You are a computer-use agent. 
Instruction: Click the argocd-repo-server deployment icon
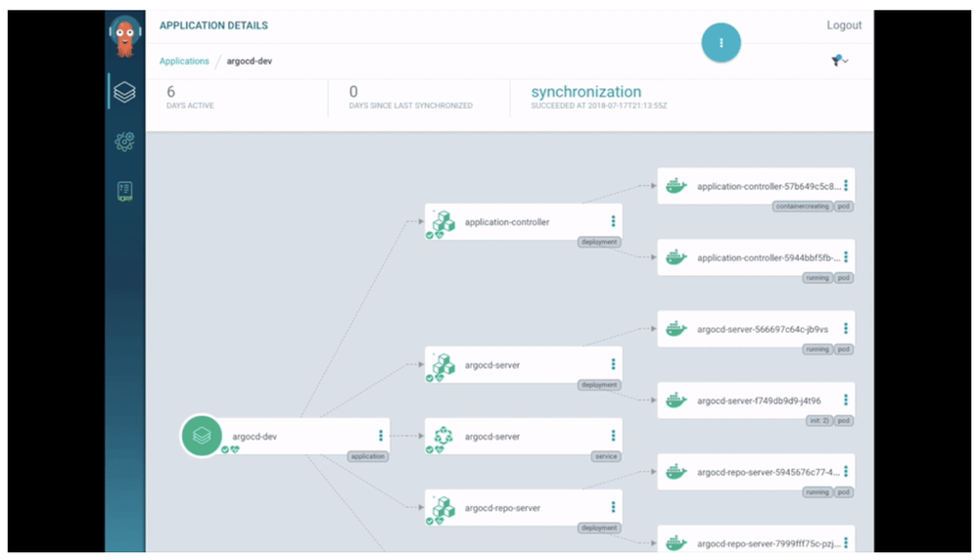click(443, 507)
